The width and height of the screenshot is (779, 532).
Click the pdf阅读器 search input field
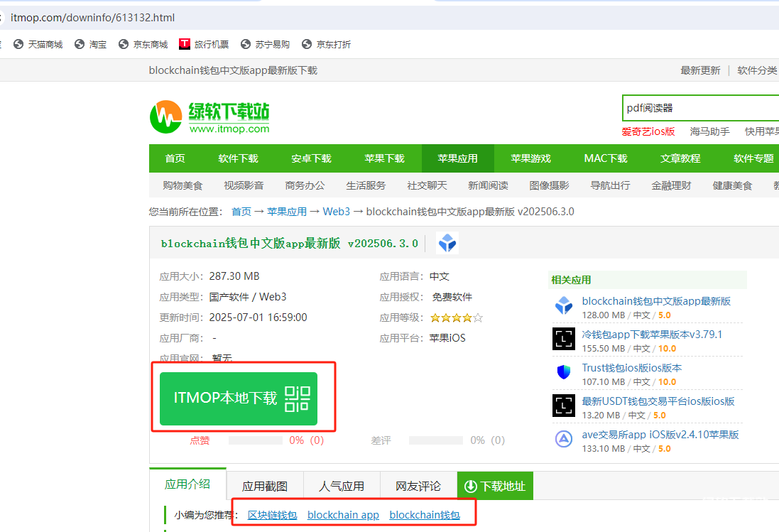[x=699, y=108]
